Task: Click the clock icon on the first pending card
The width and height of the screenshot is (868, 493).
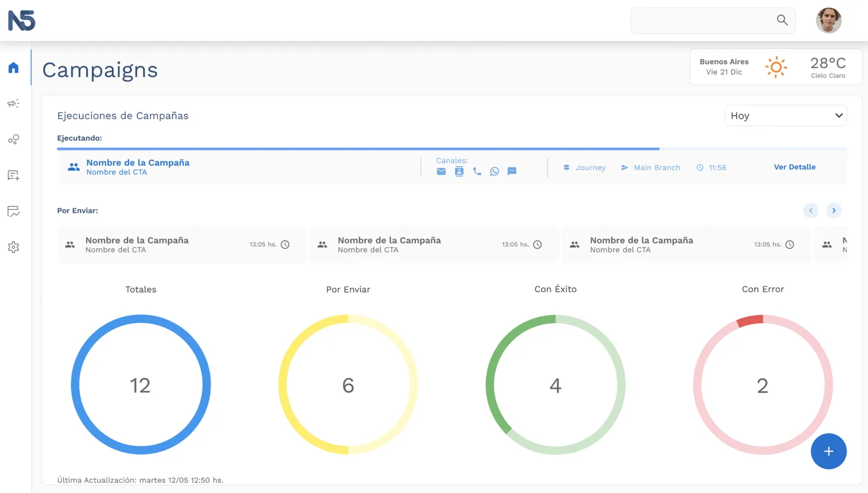Action: pos(285,245)
